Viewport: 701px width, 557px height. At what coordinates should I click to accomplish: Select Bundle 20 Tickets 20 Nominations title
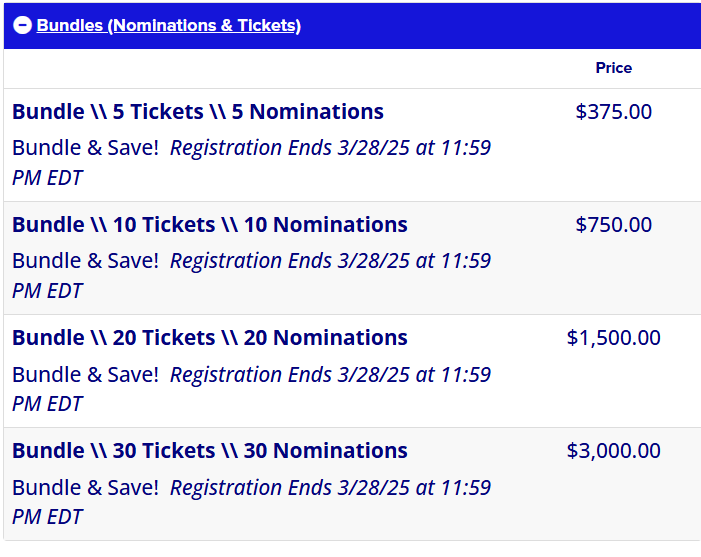(210, 338)
